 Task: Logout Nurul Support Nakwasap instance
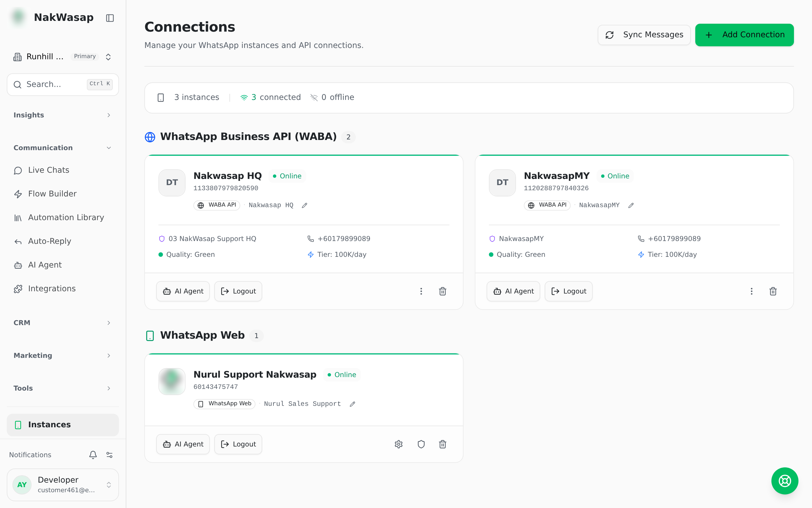(238, 444)
